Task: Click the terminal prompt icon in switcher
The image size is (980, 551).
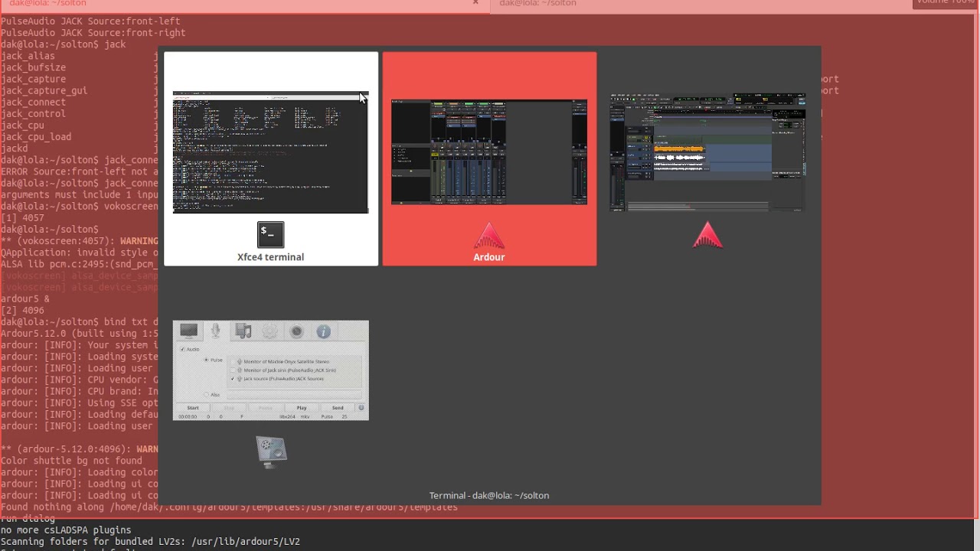Action: (270, 234)
